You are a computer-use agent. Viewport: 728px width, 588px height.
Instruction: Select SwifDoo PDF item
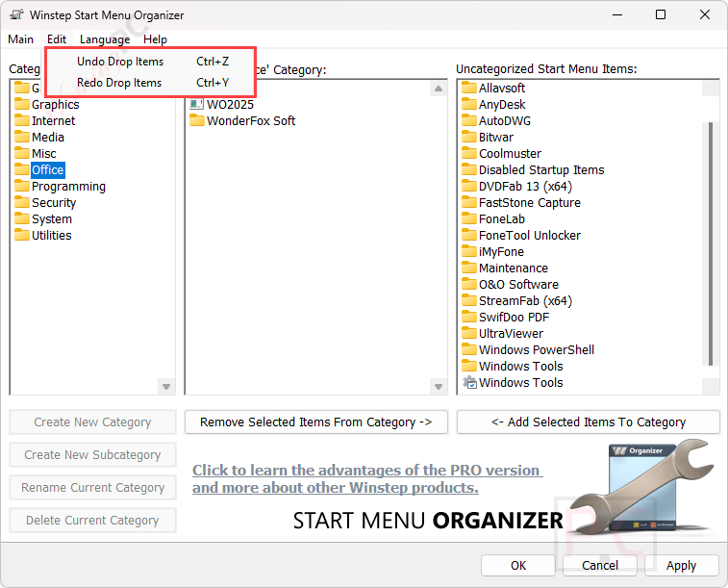pyautogui.click(x=514, y=318)
